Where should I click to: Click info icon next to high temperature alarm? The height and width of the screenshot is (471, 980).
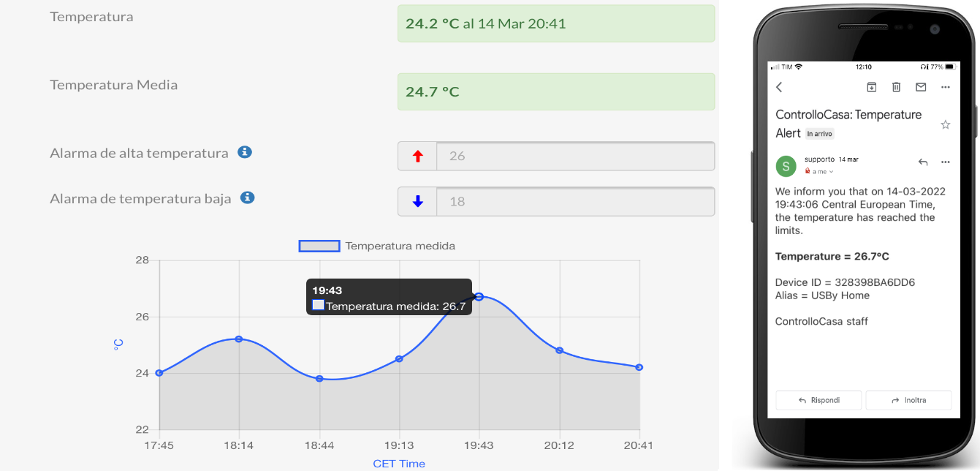[x=246, y=152]
